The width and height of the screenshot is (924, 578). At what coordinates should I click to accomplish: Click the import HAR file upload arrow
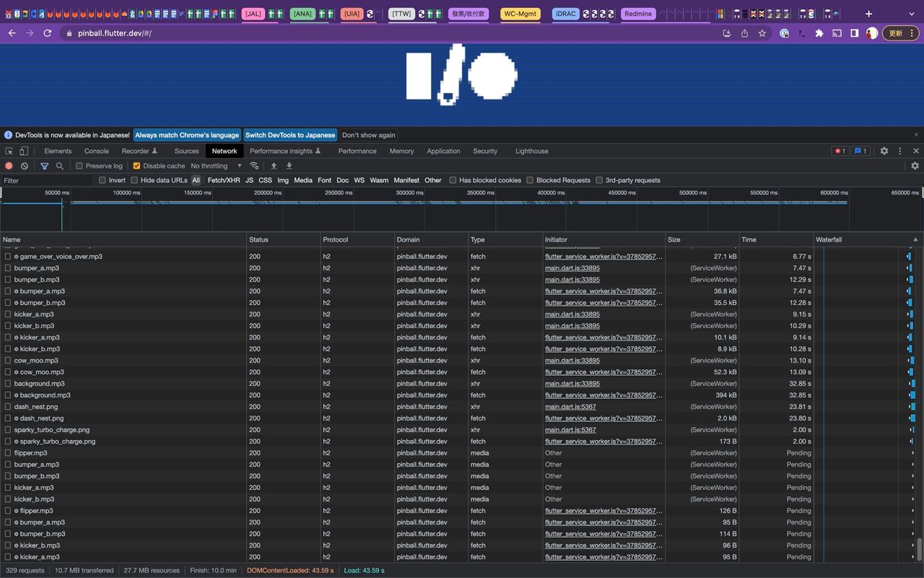(x=274, y=165)
